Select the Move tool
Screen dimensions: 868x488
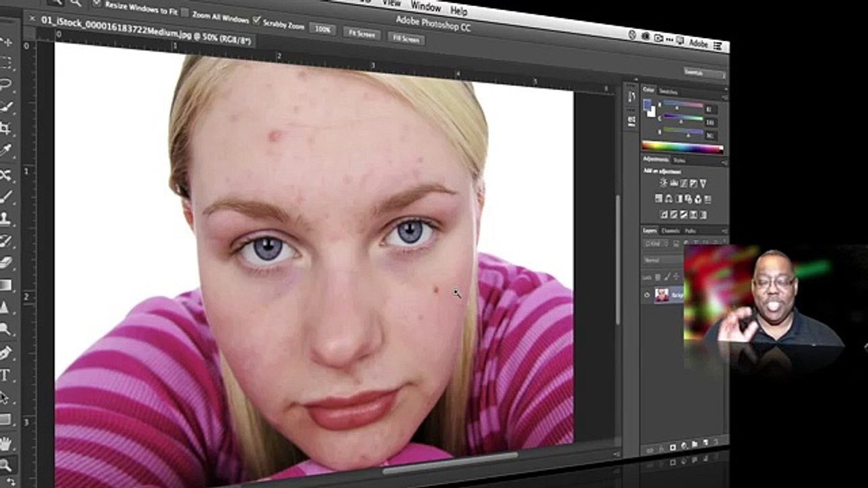point(6,42)
